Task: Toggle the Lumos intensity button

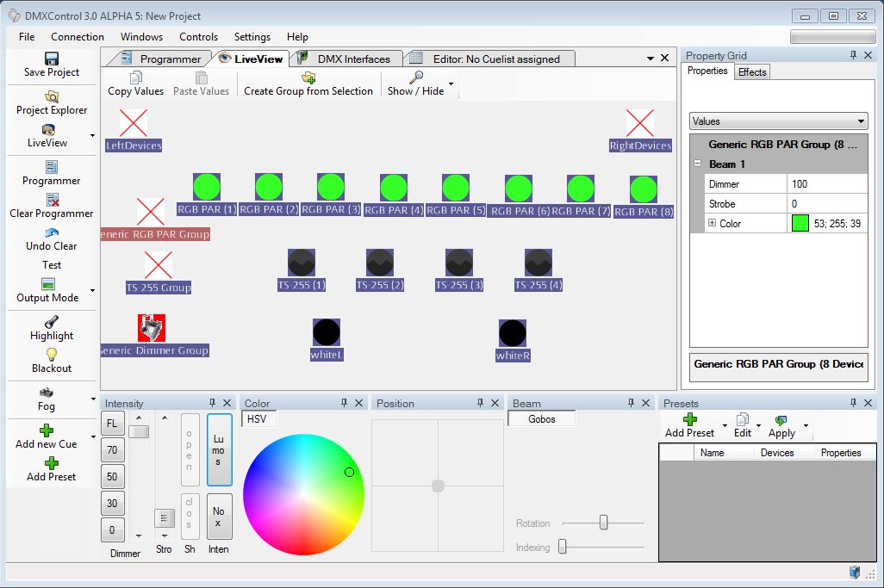Action: [219, 449]
